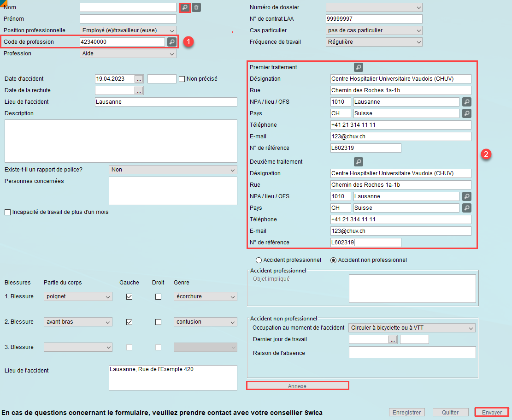Select the Accident professionnel radio button

(x=259, y=260)
